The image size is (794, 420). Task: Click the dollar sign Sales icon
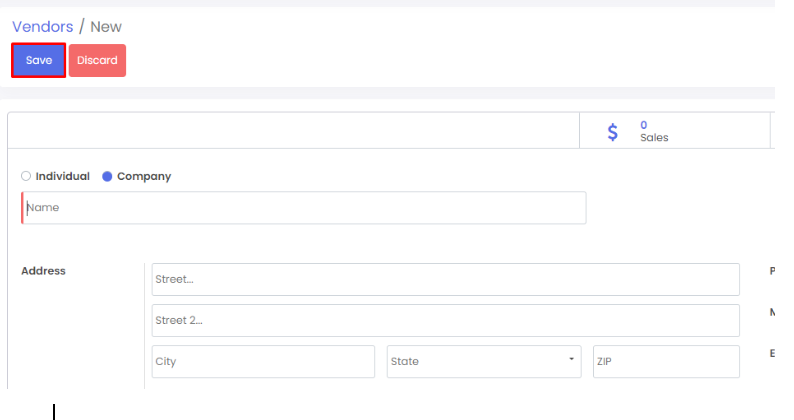click(613, 132)
